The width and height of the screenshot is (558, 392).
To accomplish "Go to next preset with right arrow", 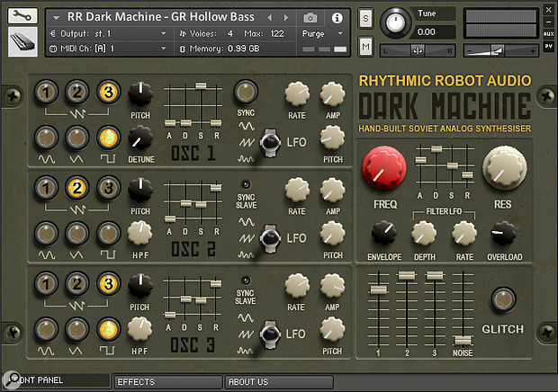I will (x=286, y=17).
